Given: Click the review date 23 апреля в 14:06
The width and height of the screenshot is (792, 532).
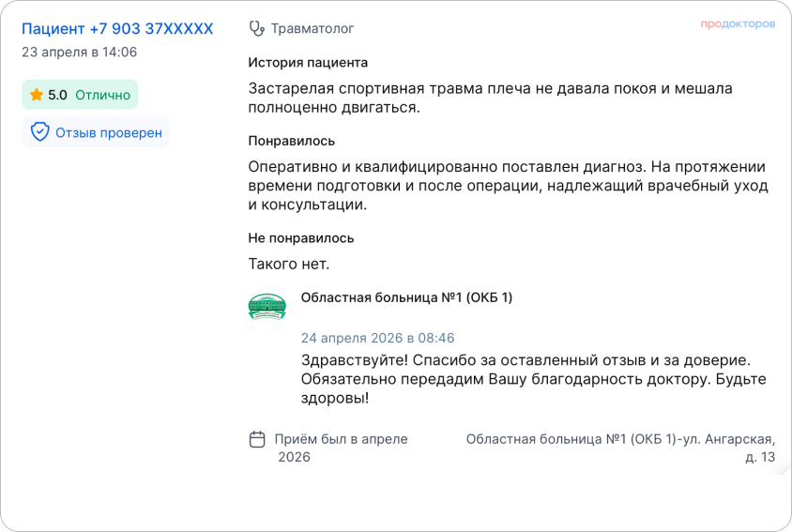Looking at the screenshot, I should pyautogui.click(x=80, y=52).
